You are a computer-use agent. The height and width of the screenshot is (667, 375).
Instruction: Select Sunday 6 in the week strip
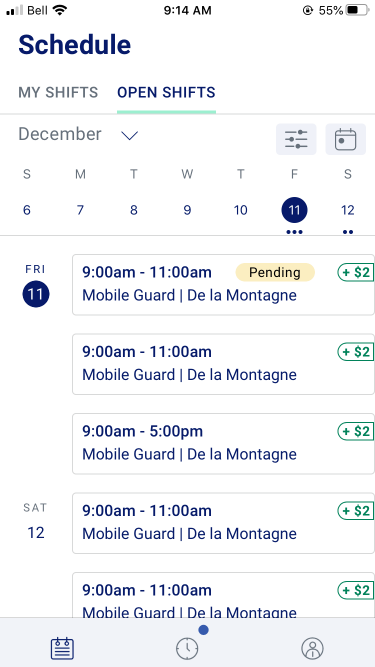click(27, 210)
